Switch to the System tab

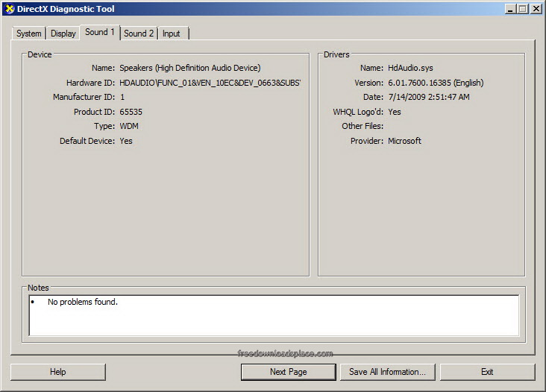(x=29, y=34)
